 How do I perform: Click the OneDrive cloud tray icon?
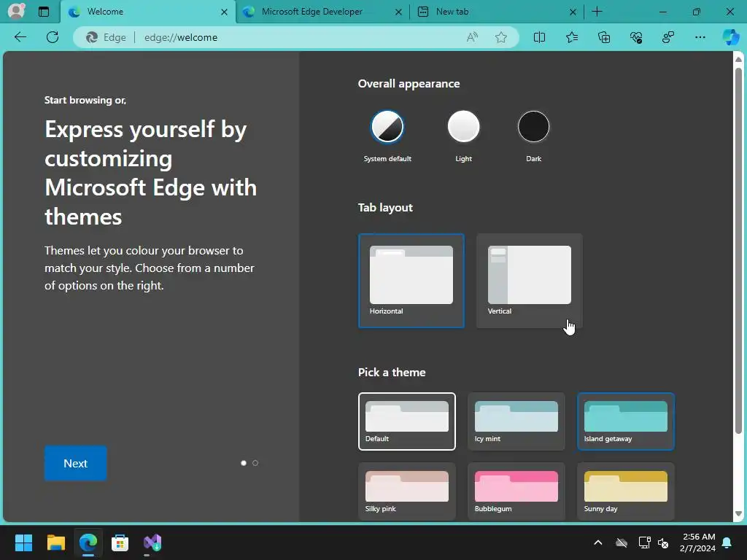pos(622,542)
